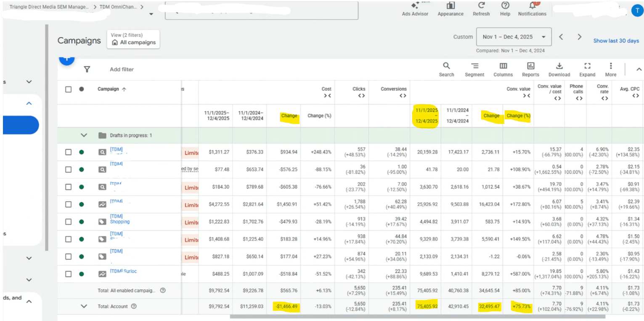Viewport: 644px width, 321px height.
Task: Open the Notifications bell
Action: coord(532,8)
